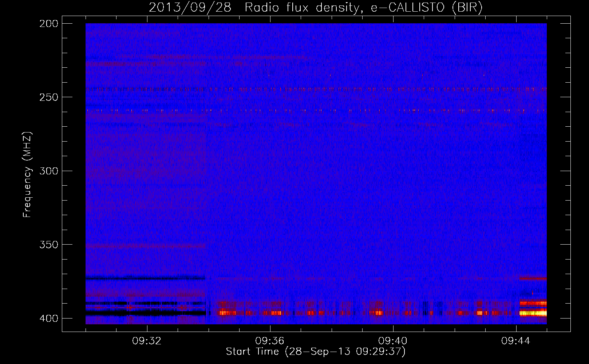Click the 09:32 time tick label
This screenshot has width=589, height=364.
[147, 341]
